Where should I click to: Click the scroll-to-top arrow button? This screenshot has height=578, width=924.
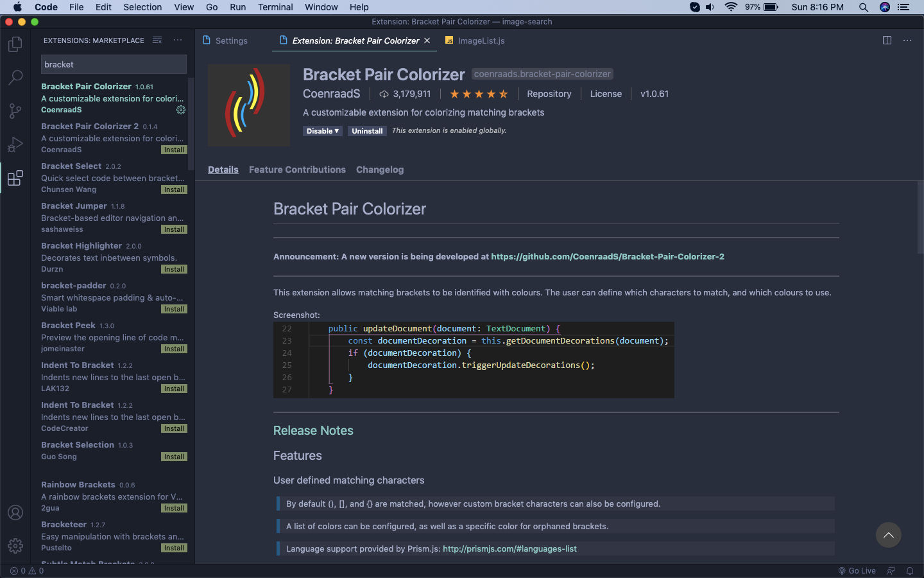[x=889, y=535]
